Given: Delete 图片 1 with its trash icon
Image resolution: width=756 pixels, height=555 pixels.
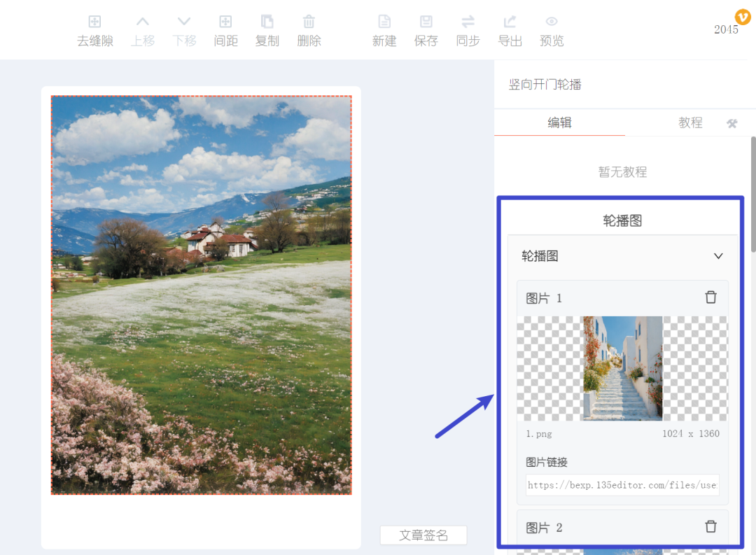Looking at the screenshot, I should (710, 297).
